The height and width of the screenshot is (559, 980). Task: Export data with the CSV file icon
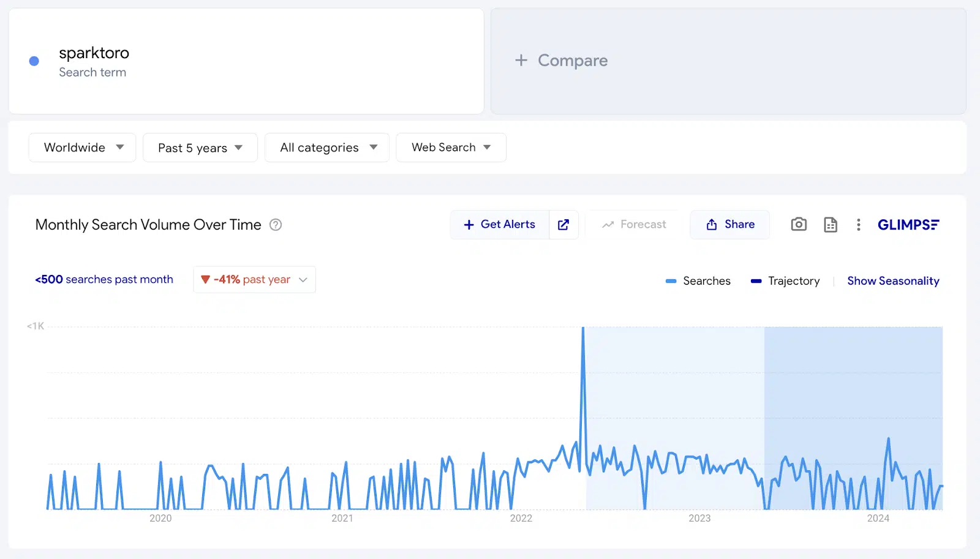[831, 225]
